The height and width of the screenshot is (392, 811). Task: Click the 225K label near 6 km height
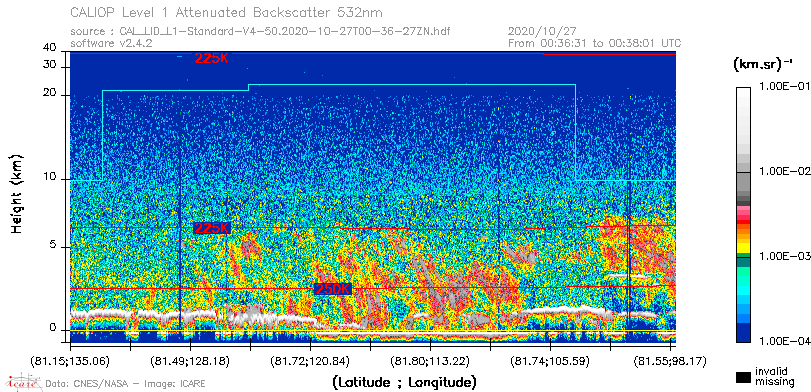[x=211, y=228]
